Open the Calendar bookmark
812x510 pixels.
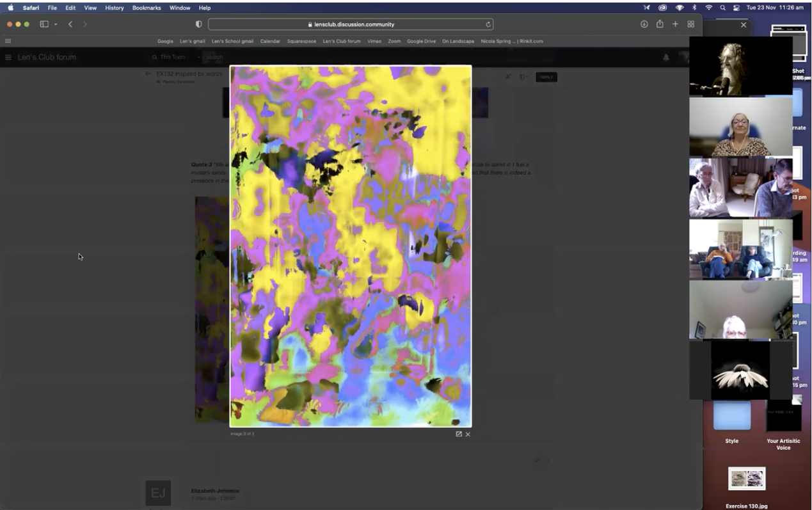[270, 41]
